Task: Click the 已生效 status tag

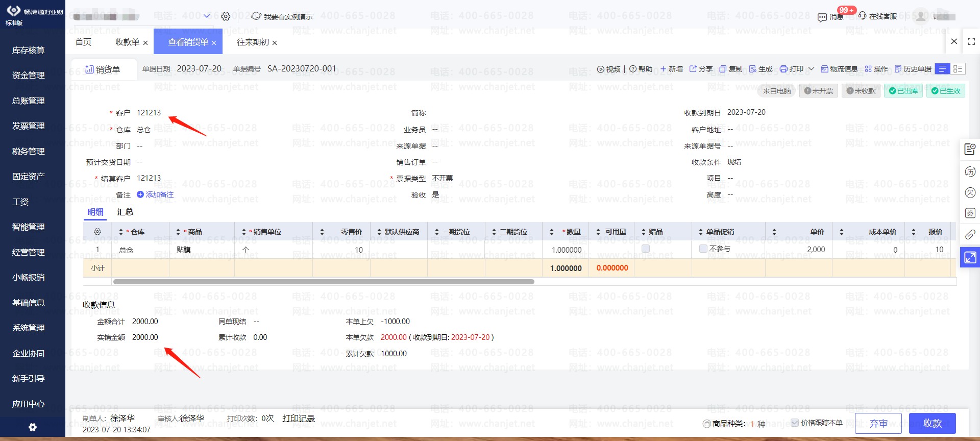Action: pyautogui.click(x=946, y=91)
